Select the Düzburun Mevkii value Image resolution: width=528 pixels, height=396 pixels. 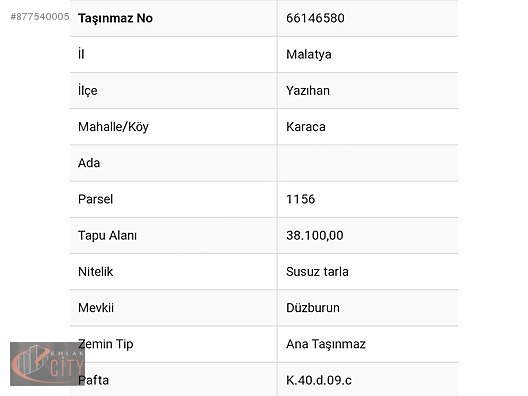click(313, 308)
